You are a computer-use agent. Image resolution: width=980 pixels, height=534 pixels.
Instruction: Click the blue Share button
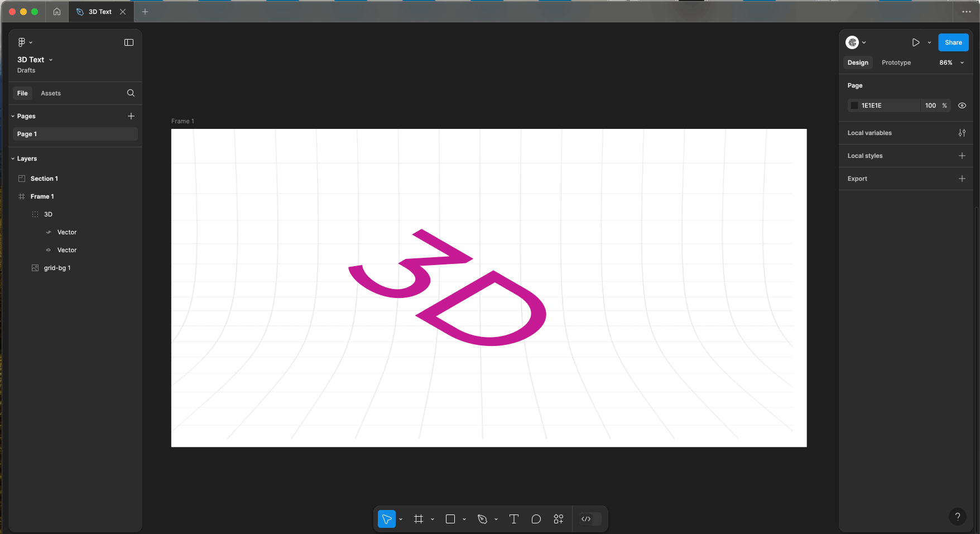pos(953,42)
